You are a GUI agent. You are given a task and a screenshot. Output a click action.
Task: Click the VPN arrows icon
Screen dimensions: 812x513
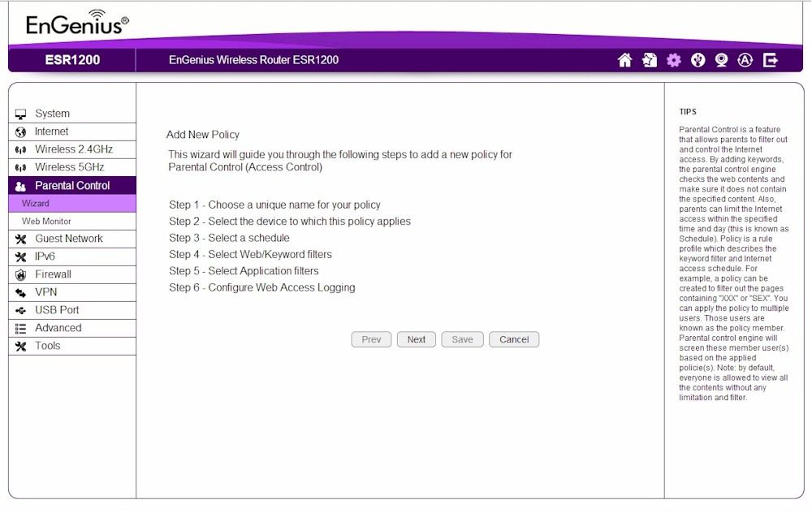tap(21, 293)
